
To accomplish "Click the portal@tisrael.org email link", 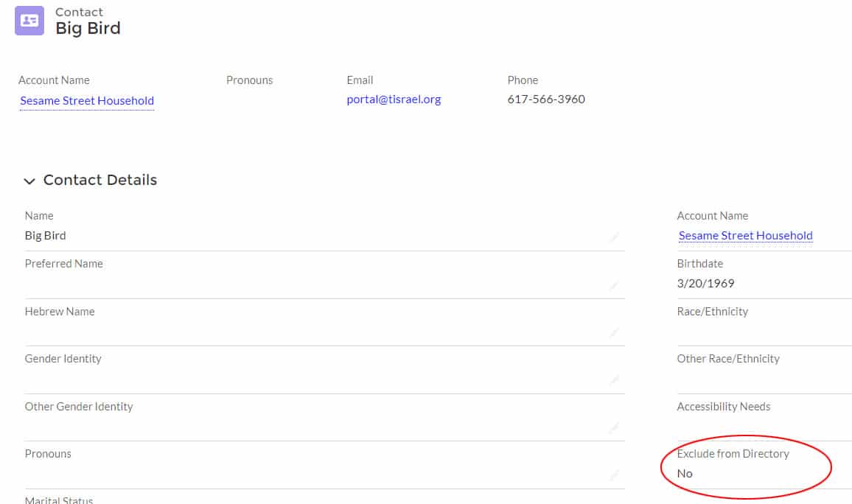I will click(394, 99).
